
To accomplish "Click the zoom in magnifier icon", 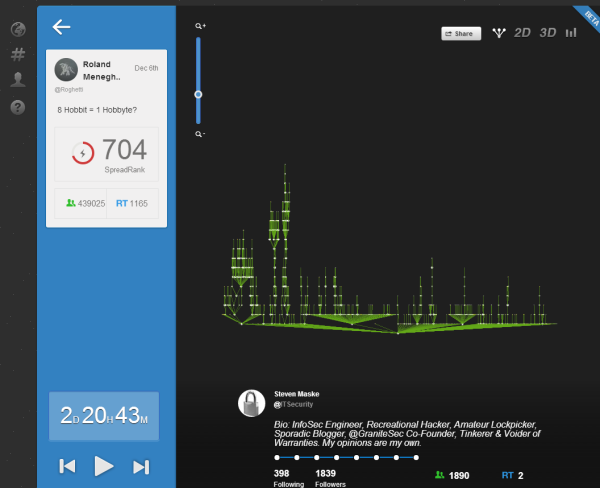I will tap(200, 26).
